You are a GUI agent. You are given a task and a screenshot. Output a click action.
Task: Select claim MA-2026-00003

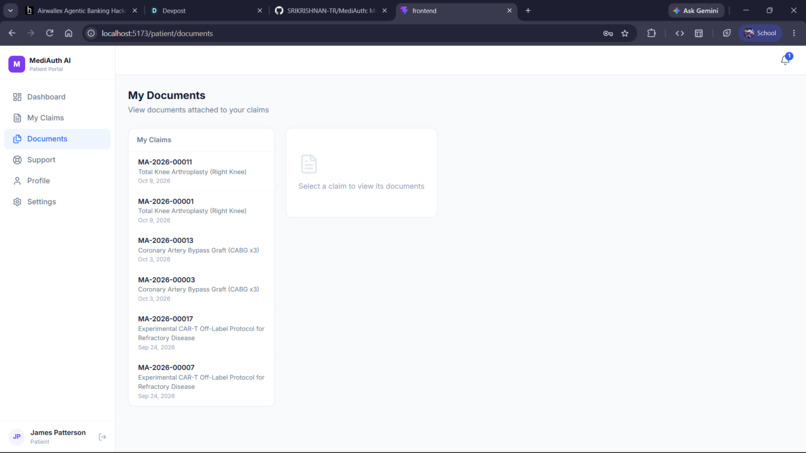tap(202, 288)
